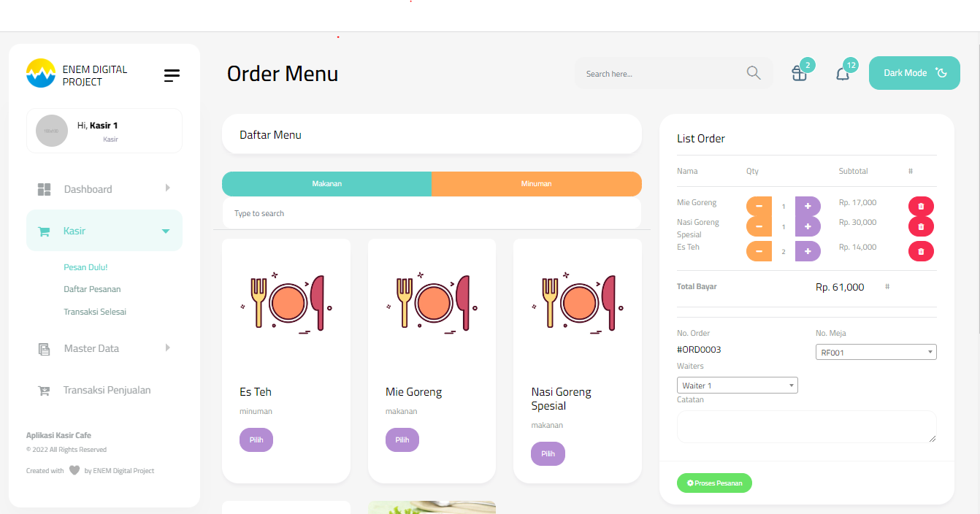
Task: Decrease Es Teh quantity with minus
Action: click(x=759, y=251)
